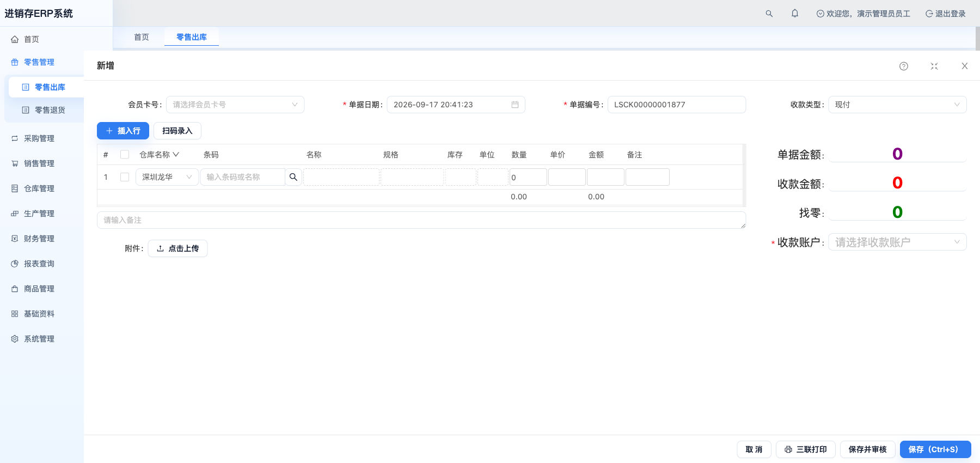Check the row 1 checkbox
The width and height of the screenshot is (980, 463).
coord(125,177)
